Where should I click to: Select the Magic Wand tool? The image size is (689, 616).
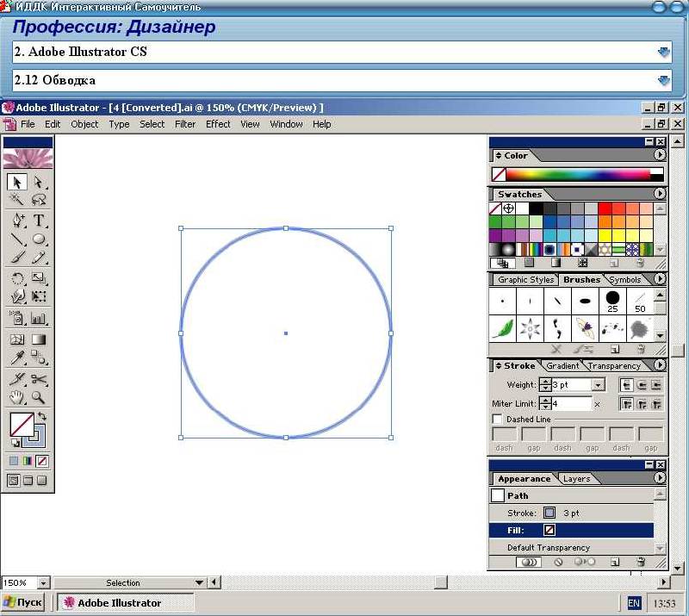coord(17,200)
